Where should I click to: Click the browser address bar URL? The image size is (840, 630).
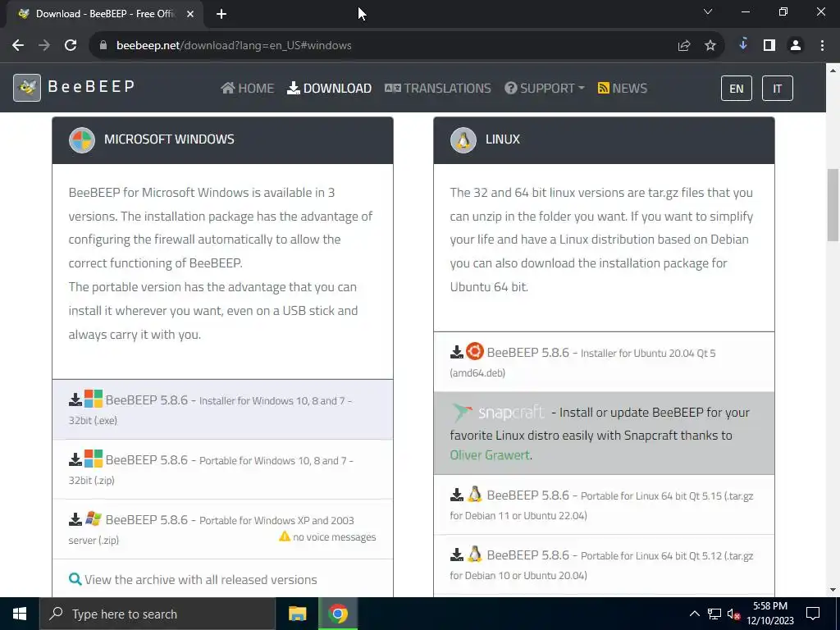234,46
